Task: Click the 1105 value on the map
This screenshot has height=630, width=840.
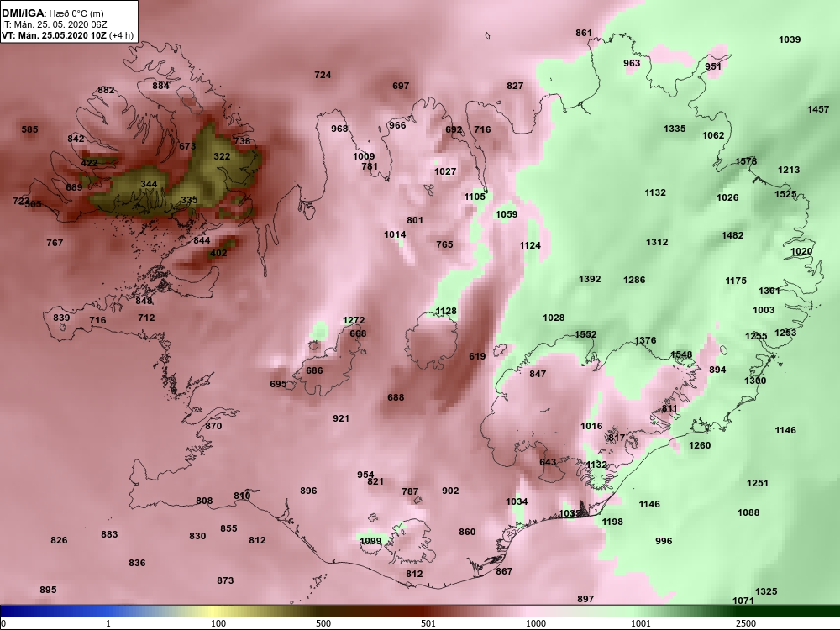Action: tap(474, 197)
